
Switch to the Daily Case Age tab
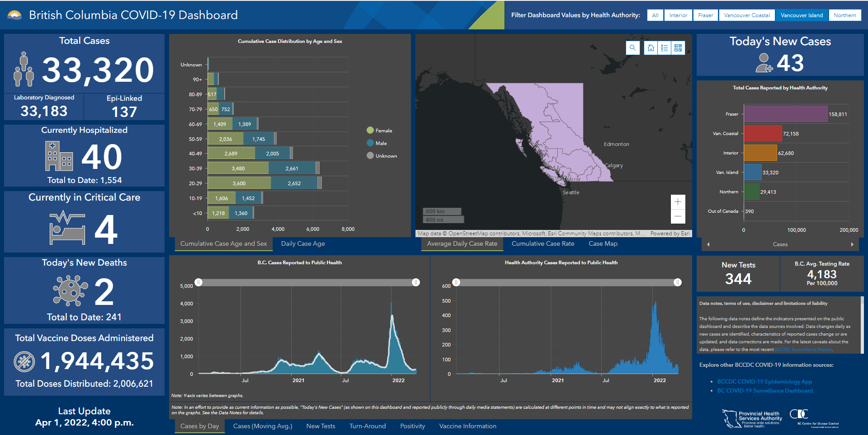(302, 243)
